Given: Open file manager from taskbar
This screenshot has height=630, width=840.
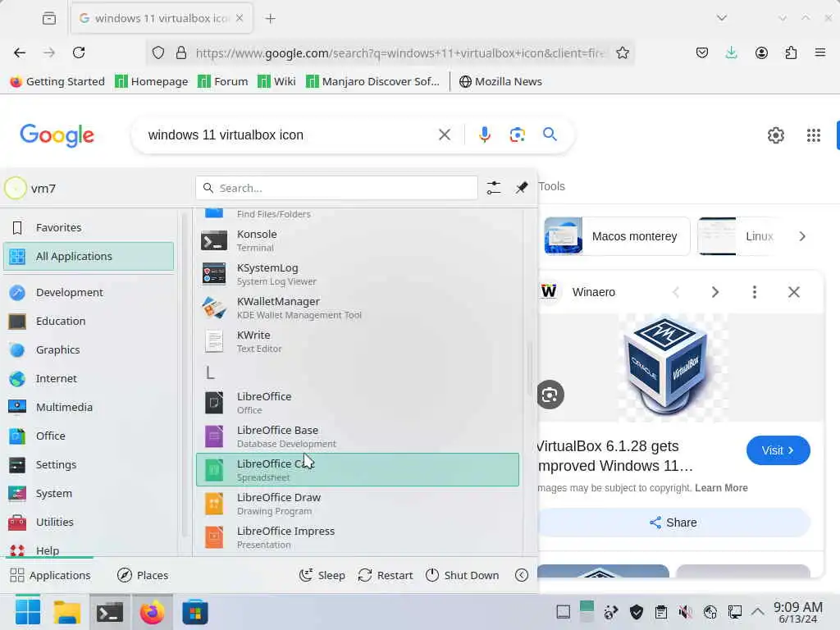Looking at the screenshot, I should [67, 612].
